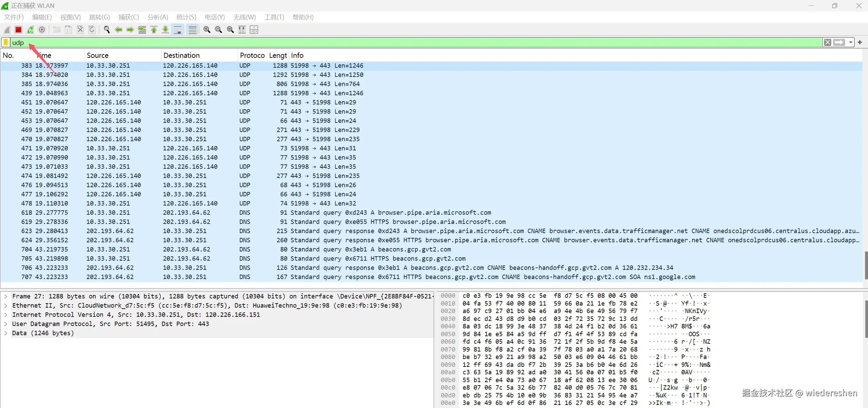Image resolution: width=868 pixels, height=408 pixels.
Task: Toggle packet list colorization
Action: 192,30
